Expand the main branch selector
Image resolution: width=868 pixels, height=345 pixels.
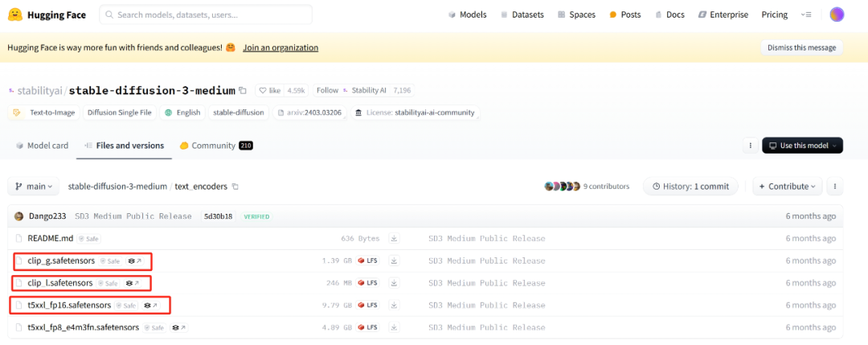coord(33,187)
